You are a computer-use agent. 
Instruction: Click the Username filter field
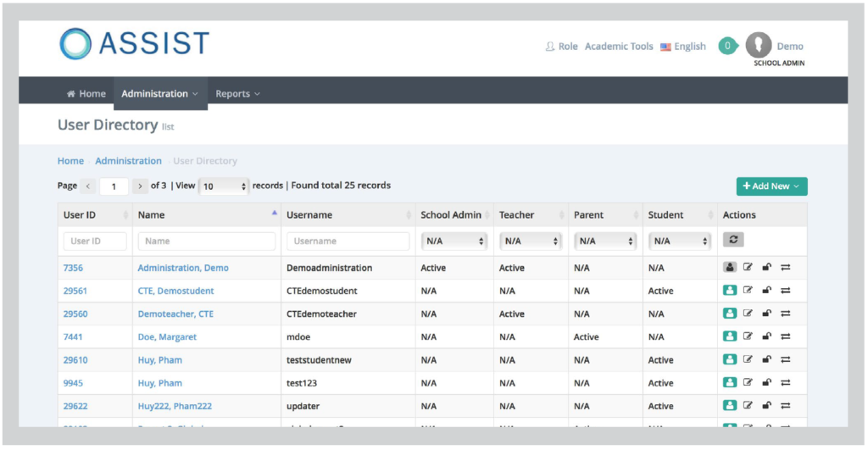tap(348, 242)
